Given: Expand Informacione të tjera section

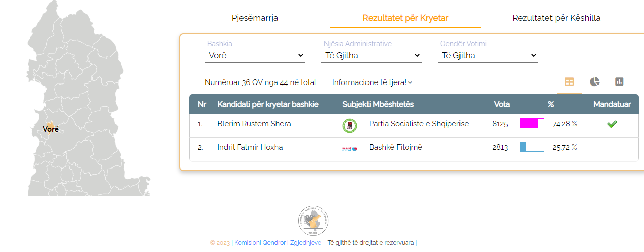Looking at the screenshot, I should pos(372,82).
